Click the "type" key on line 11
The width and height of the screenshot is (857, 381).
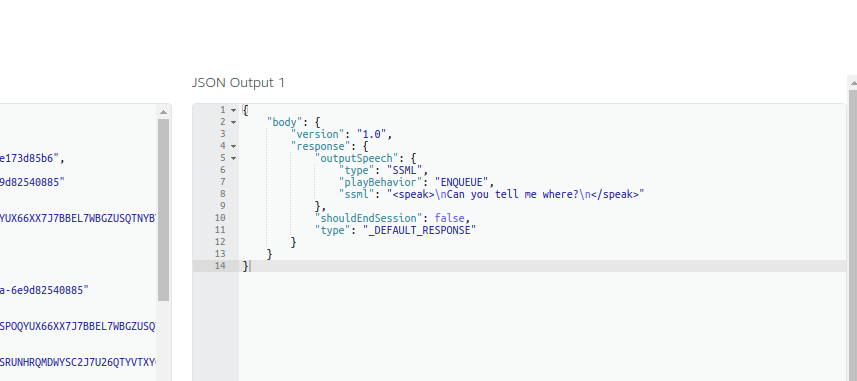tap(333, 230)
